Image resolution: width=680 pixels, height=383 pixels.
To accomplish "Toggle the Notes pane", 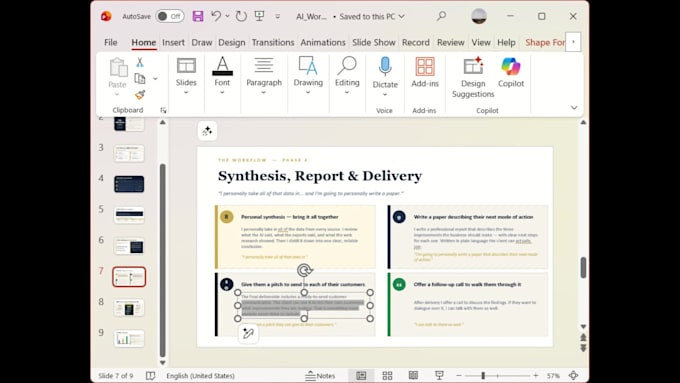I will coord(320,376).
